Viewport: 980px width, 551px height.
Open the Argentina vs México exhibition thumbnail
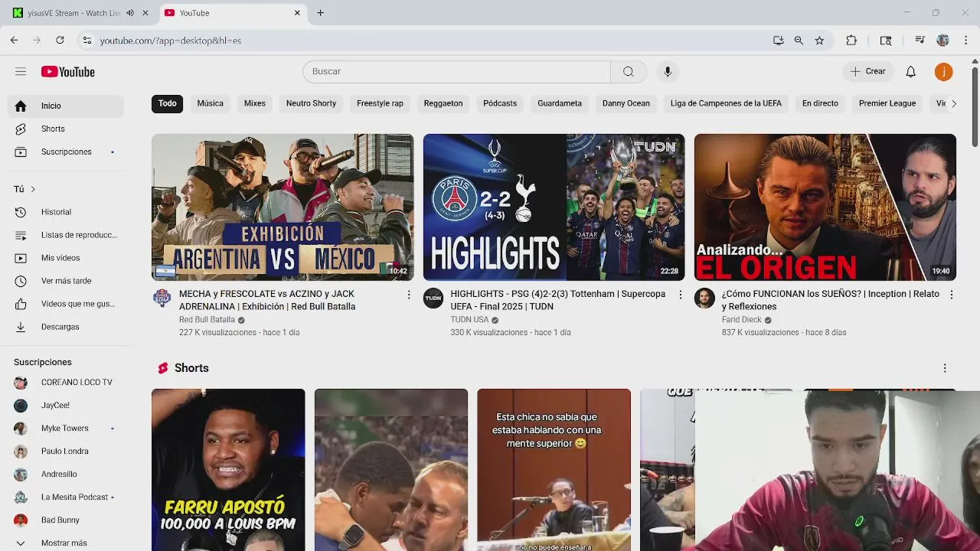pyautogui.click(x=283, y=207)
